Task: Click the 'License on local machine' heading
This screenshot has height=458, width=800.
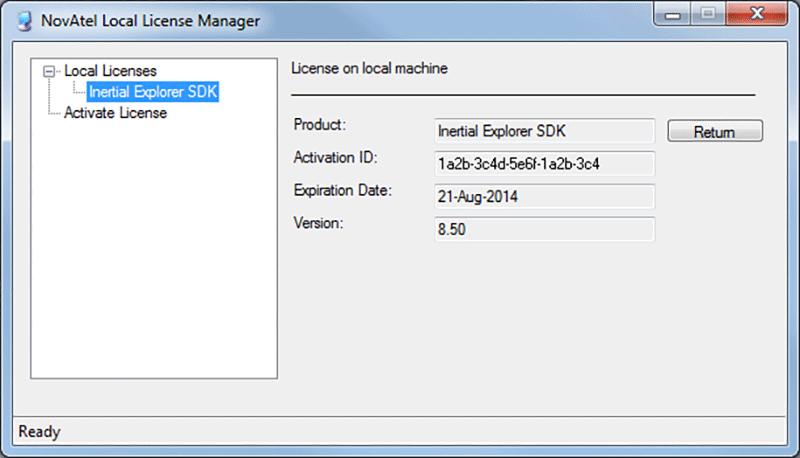Action: click(369, 68)
